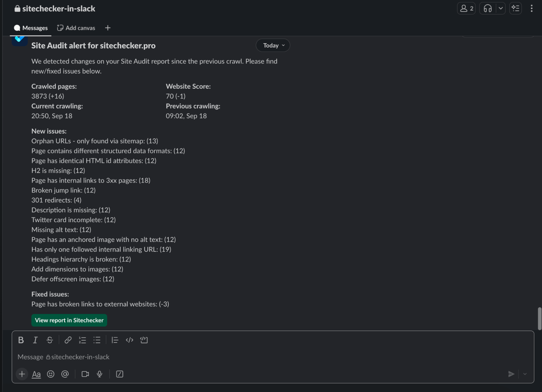The width and height of the screenshot is (542, 392).
Task: Record a video clip
Action: tap(85, 374)
